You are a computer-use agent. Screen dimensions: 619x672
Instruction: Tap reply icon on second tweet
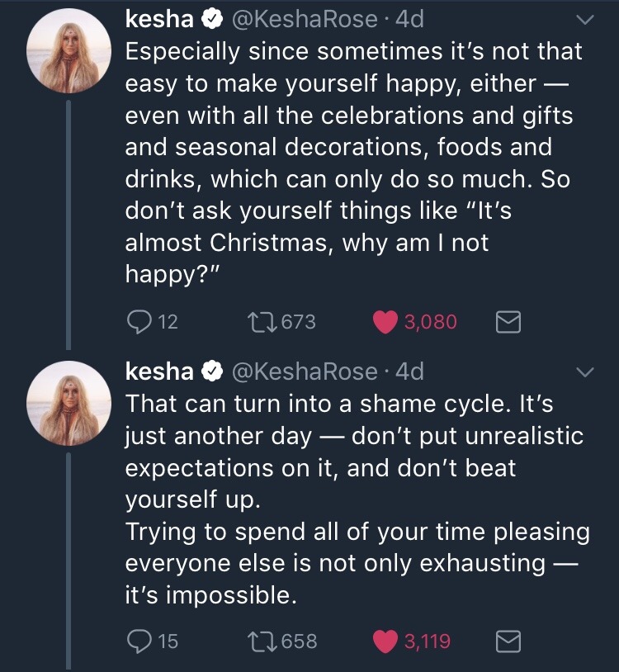click(x=139, y=641)
